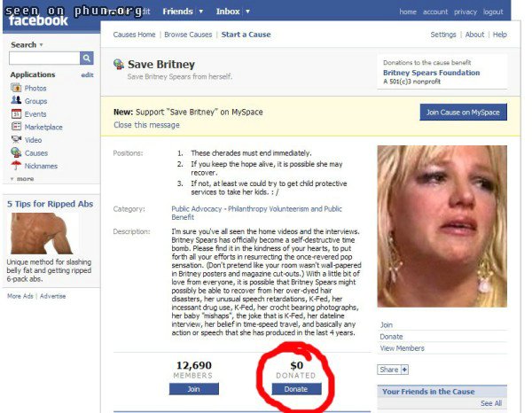Click the Causes icon beside Save Britney title

pyautogui.click(x=119, y=64)
